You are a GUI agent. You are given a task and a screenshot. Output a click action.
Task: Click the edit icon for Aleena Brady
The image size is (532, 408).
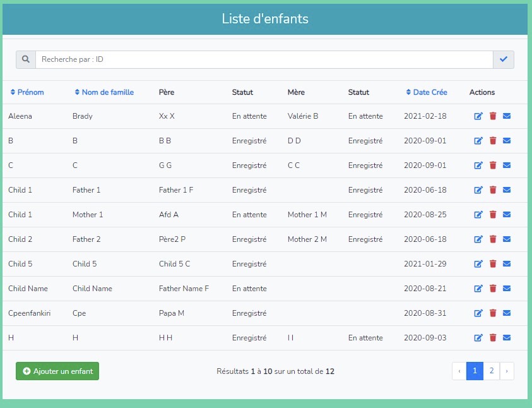point(478,116)
